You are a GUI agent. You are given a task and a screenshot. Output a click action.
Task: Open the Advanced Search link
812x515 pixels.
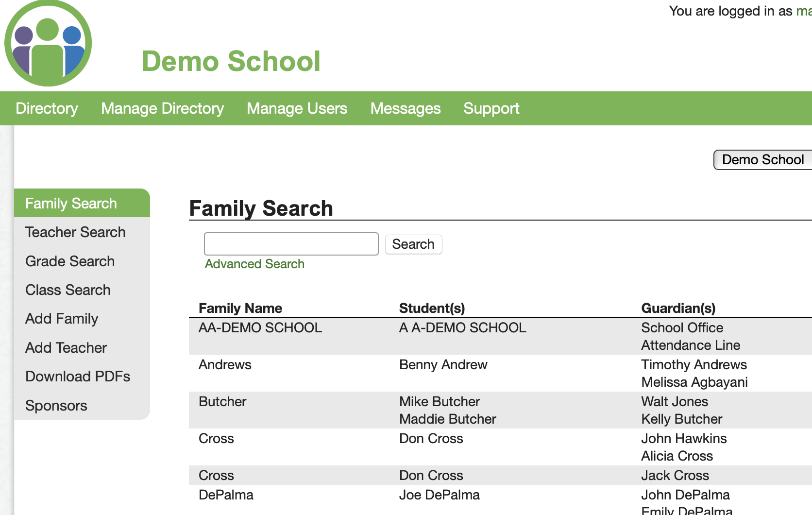[254, 264]
